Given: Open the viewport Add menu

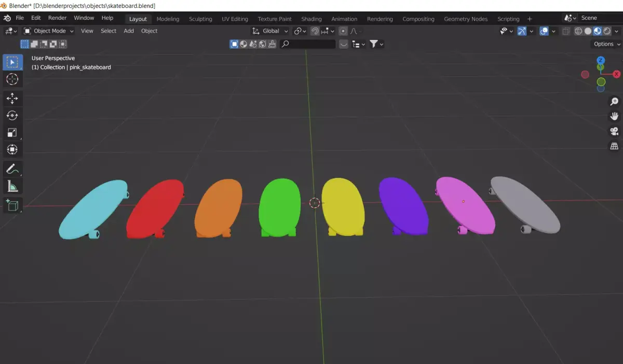Looking at the screenshot, I should click(x=129, y=31).
